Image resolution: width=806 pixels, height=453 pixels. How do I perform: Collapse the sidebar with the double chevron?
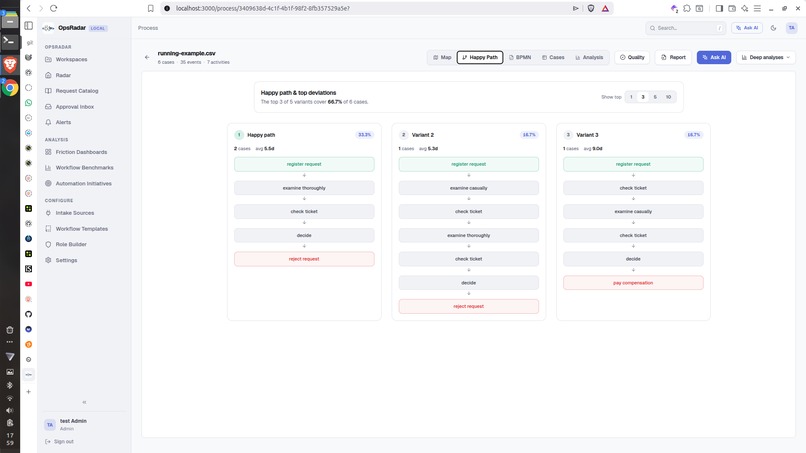coord(84,402)
